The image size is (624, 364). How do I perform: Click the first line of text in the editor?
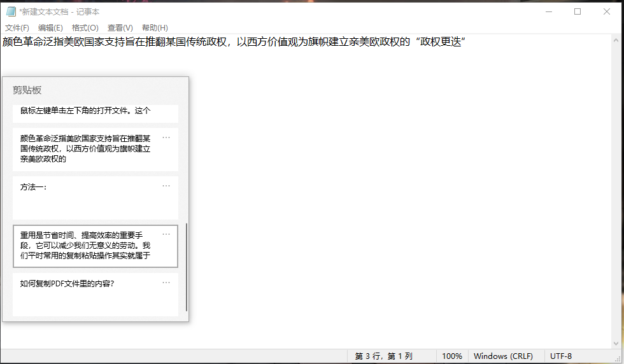pos(234,42)
